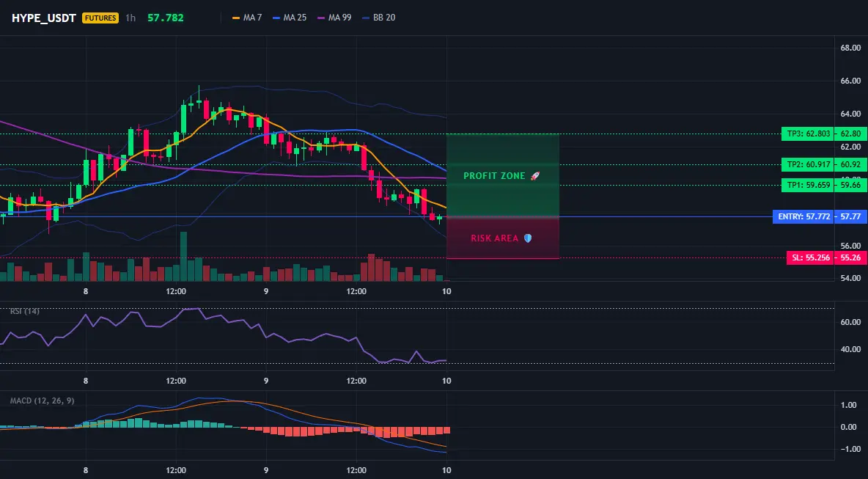
Task: Click the 56.00 price axis label
Action: click(850, 246)
